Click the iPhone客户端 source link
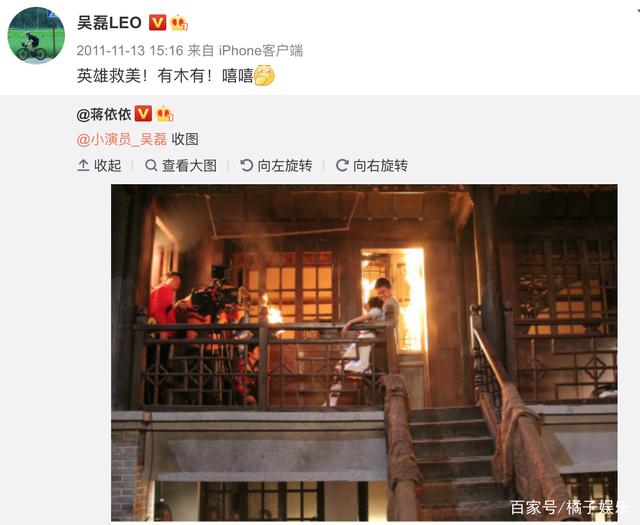 click(261, 51)
